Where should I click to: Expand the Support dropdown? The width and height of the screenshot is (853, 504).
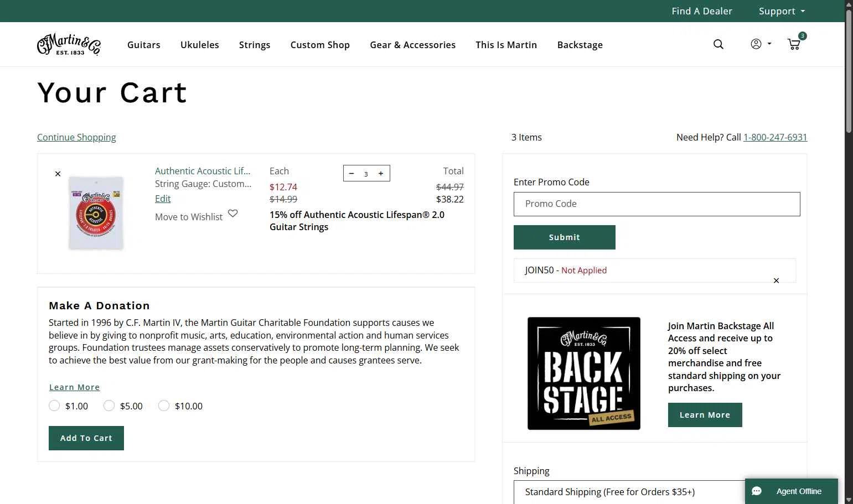coord(782,11)
